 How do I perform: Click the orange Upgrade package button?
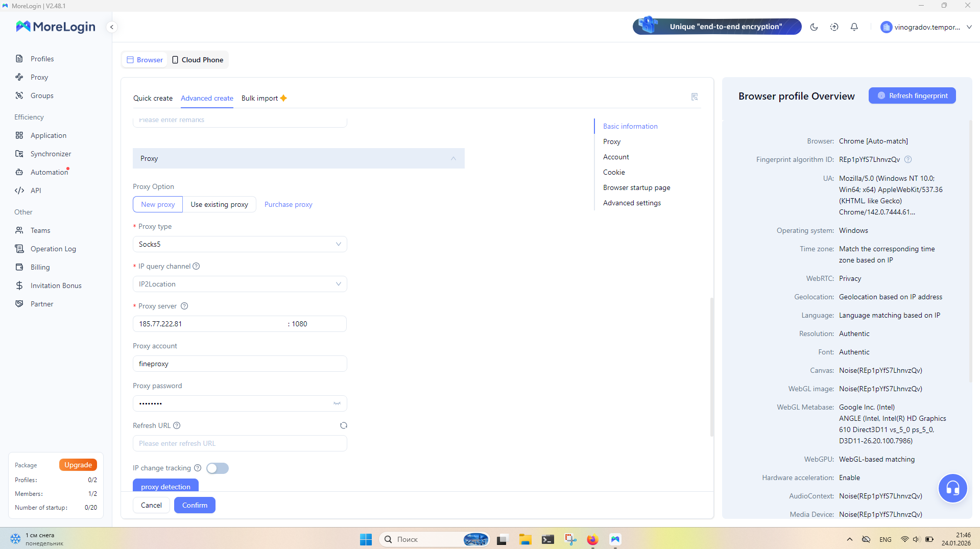78,465
